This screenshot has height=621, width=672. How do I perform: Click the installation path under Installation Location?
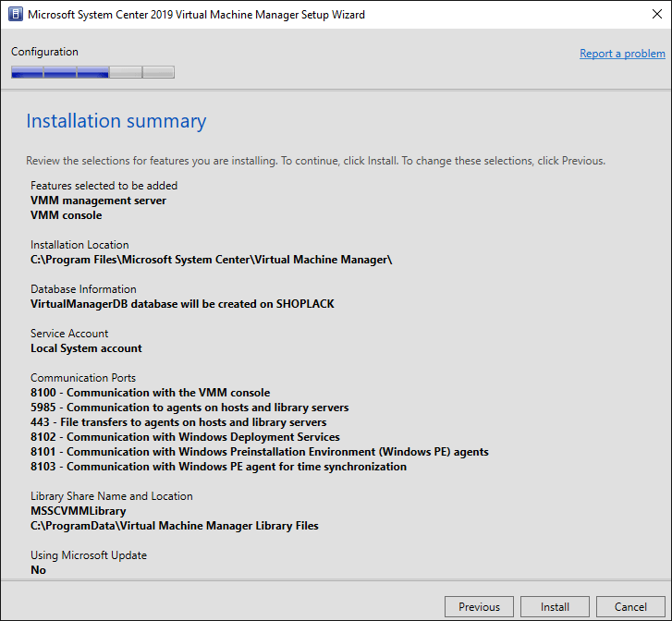[212, 260]
